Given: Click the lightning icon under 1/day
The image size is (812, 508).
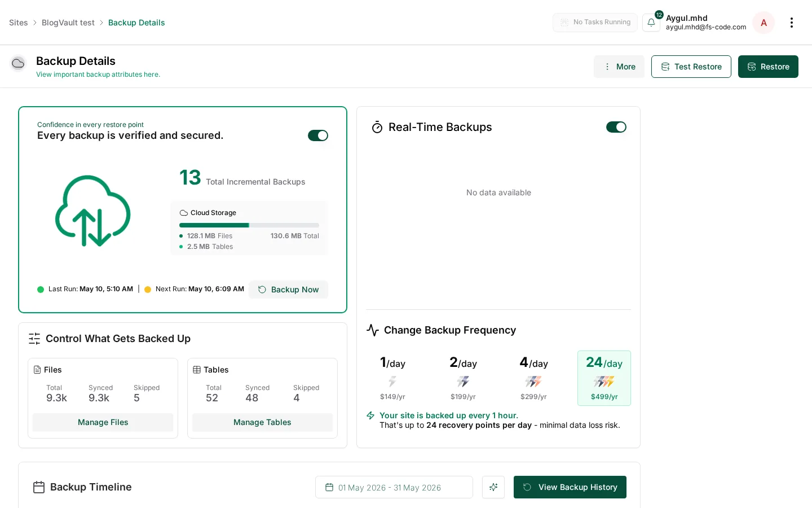Looking at the screenshot, I should coord(392,382).
